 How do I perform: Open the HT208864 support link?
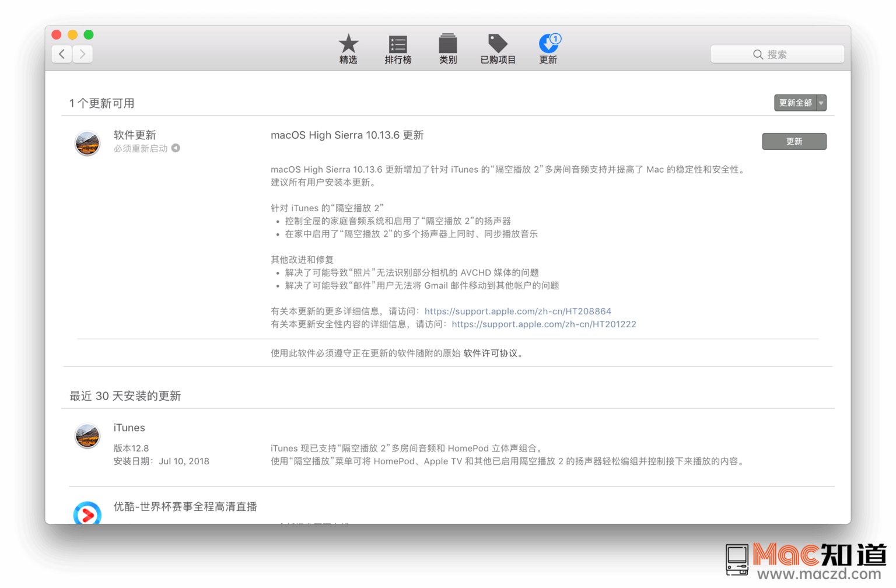518,311
